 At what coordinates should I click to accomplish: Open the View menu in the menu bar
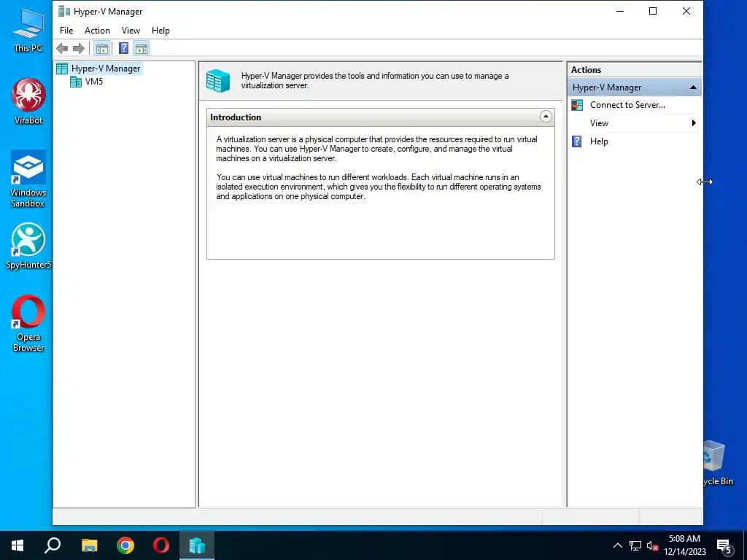[131, 31]
